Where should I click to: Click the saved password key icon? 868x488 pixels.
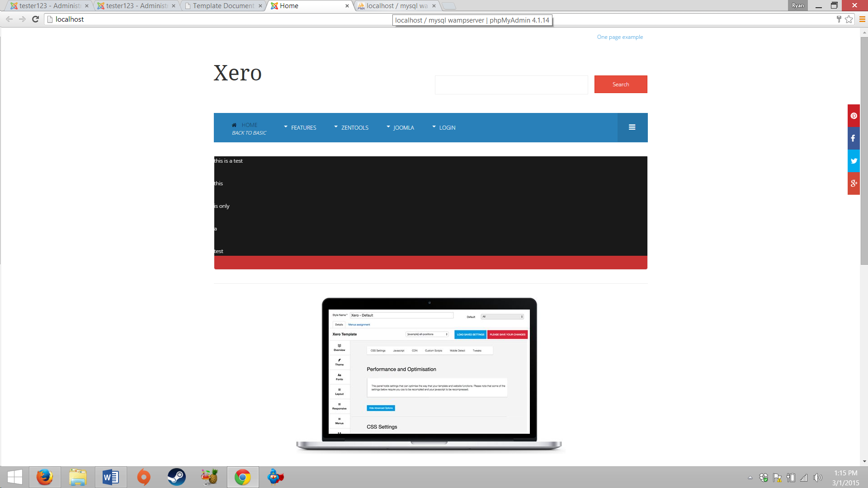coord(839,19)
